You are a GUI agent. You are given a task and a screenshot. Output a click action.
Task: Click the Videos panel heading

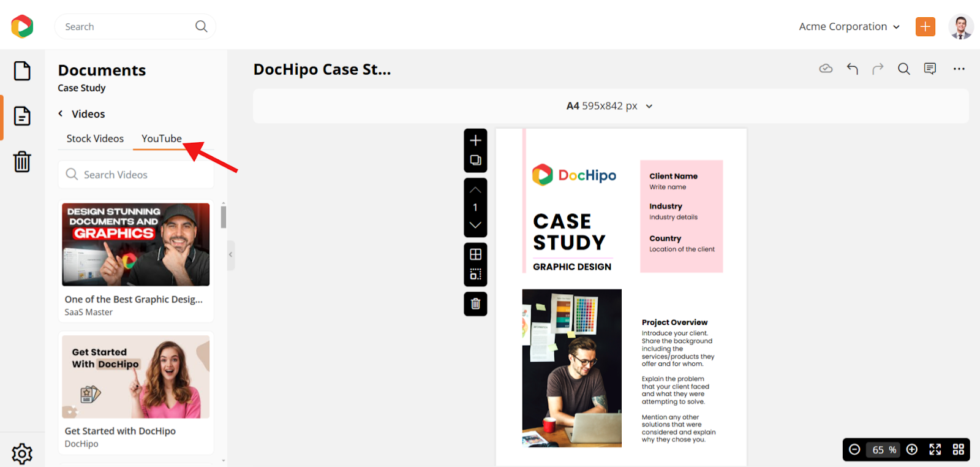click(x=88, y=114)
